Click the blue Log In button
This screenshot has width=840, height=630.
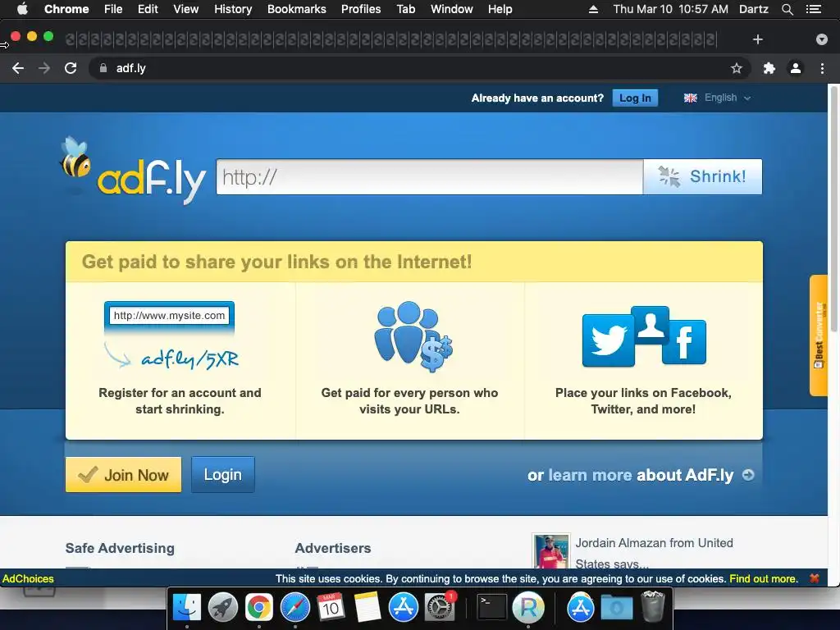coord(635,98)
